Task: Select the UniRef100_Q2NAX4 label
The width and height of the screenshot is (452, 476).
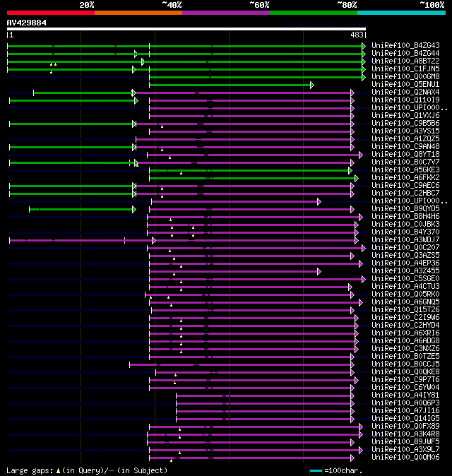Action: coord(405,92)
